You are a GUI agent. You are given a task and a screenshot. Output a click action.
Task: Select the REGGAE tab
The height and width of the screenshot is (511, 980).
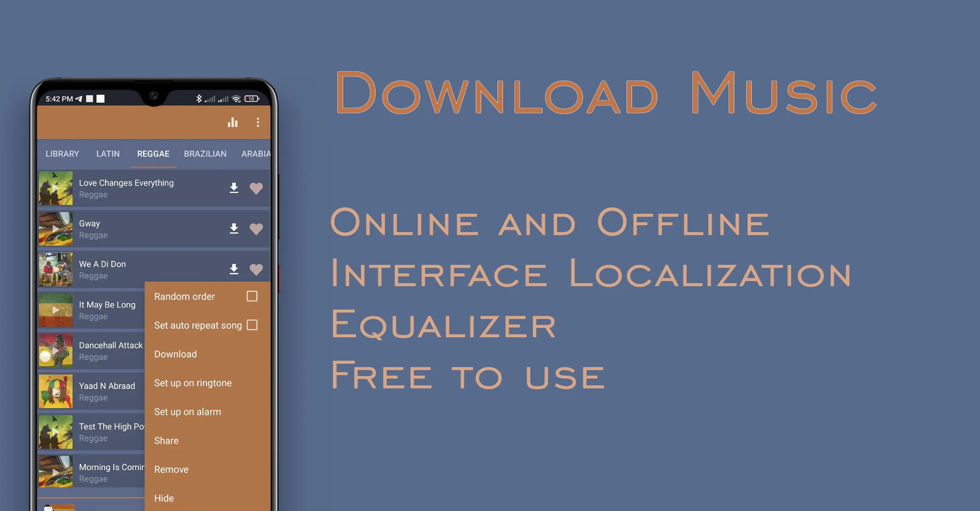coord(154,153)
